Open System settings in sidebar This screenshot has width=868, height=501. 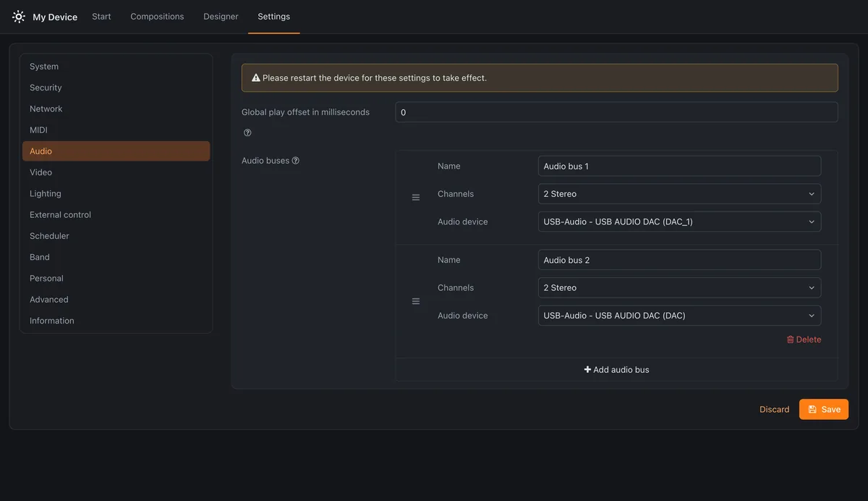pyautogui.click(x=116, y=67)
